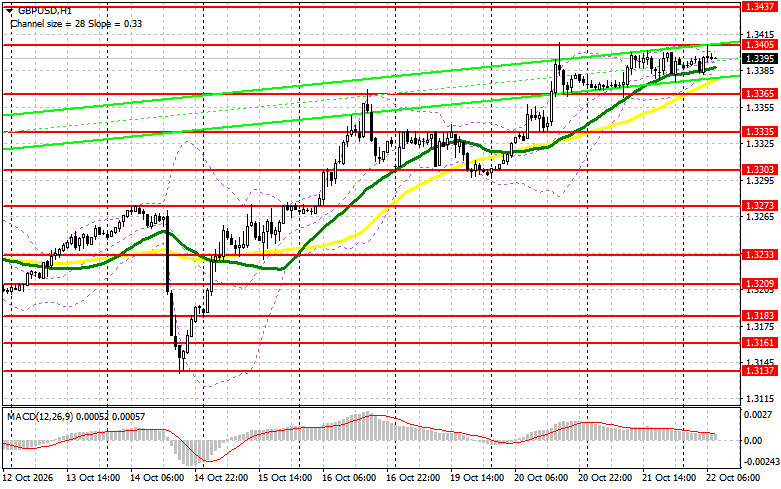
Task: Click the 22 Oct 06:00 time axis marker
Action: pyautogui.click(x=734, y=478)
